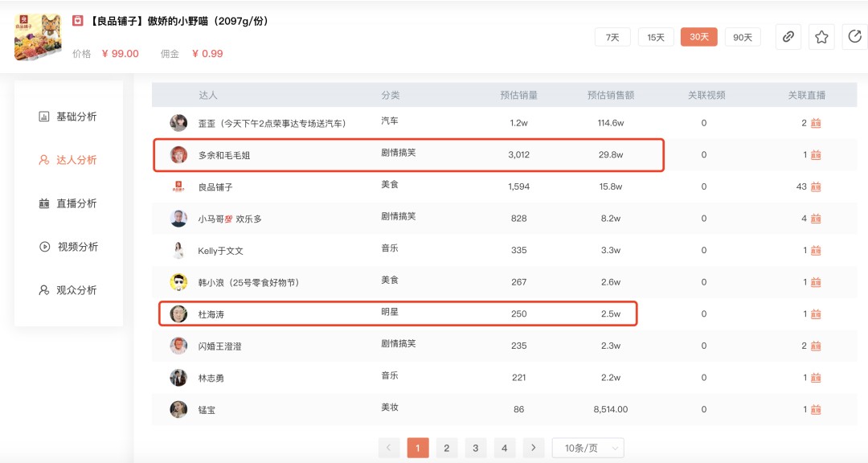Click the live icon in 林志勇 row
The height and width of the screenshot is (463, 868).
click(x=816, y=378)
